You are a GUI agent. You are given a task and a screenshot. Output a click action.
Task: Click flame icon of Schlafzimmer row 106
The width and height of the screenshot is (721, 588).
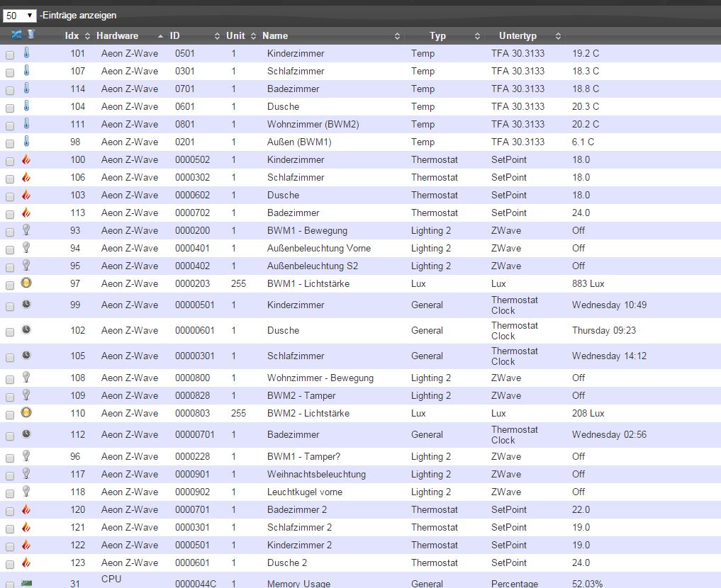pyautogui.click(x=27, y=177)
